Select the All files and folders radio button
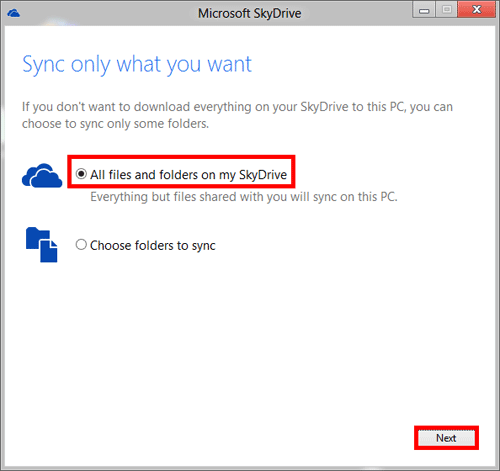The image size is (500, 471). pos(81,174)
